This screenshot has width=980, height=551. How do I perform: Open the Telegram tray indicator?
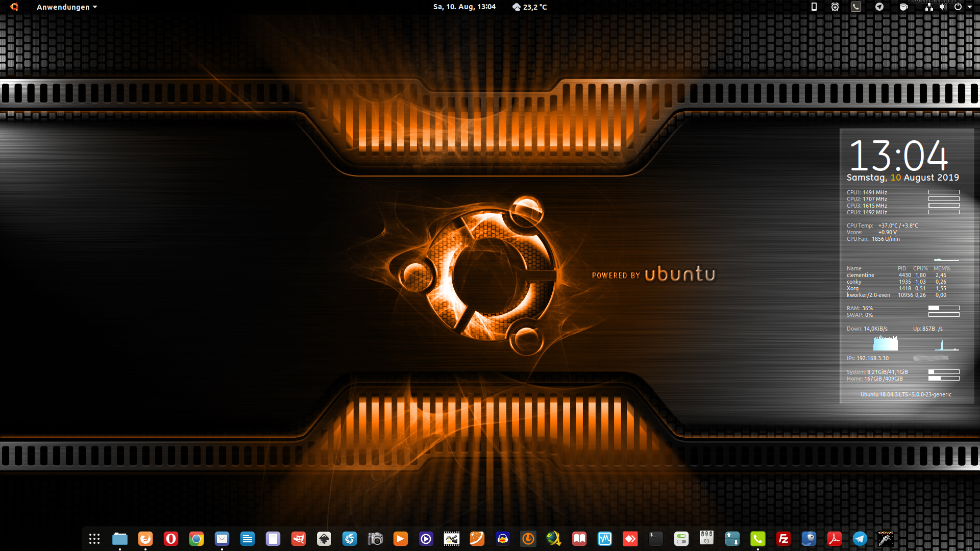pos(879,7)
